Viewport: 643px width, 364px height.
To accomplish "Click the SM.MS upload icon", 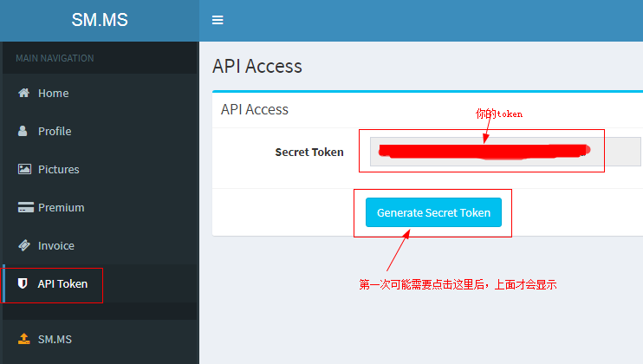I will [23, 339].
